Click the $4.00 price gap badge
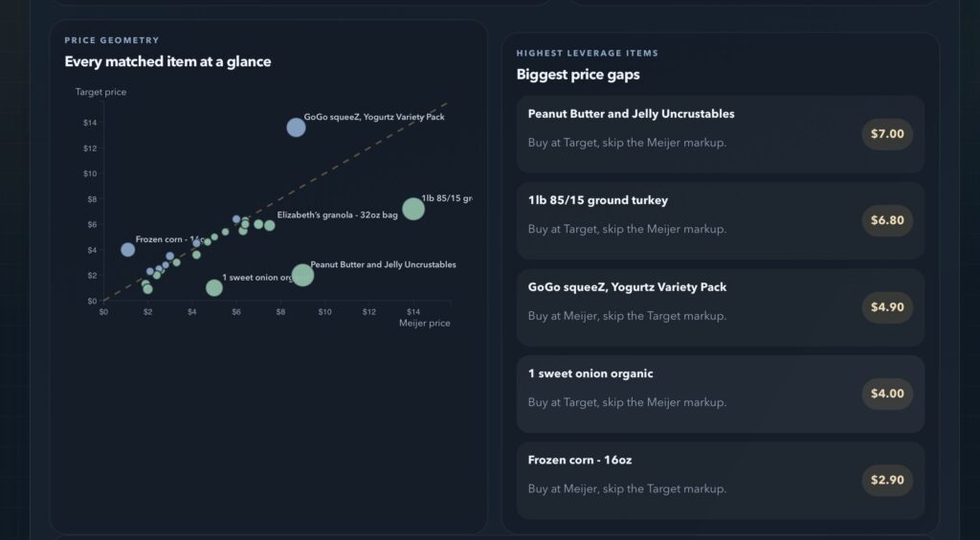The width and height of the screenshot is (980, 540). pos(887,394)
